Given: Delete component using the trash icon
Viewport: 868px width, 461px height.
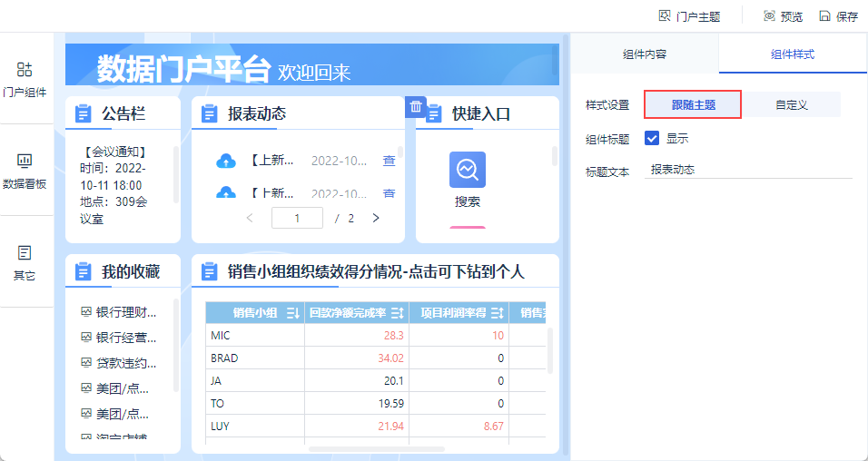Looking at the screenshot, I should [416, 107].
